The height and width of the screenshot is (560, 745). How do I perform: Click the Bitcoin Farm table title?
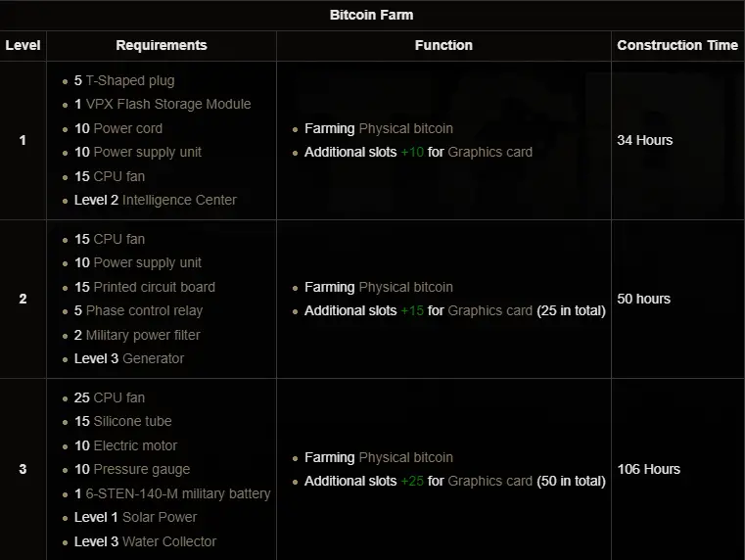tap(372, 15)
